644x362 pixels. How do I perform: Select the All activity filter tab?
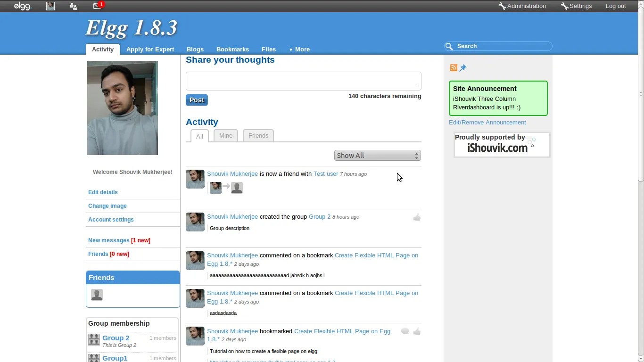pos(199,136)
